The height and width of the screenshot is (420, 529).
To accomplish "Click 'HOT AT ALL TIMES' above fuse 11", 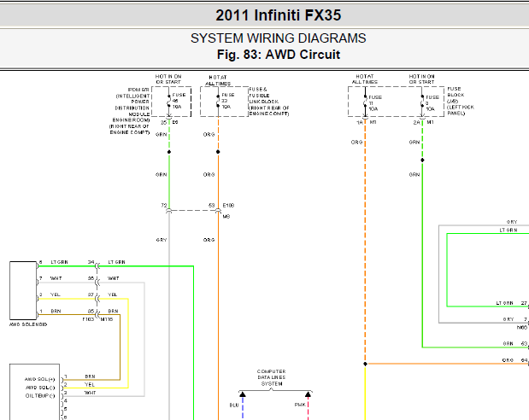I will [x=365, y=79].
